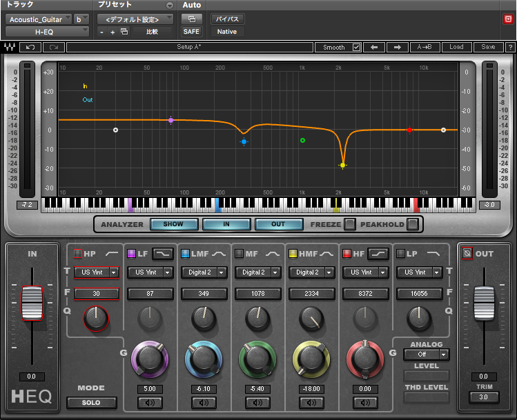Uncheck the Smooth checkbox

356,47
